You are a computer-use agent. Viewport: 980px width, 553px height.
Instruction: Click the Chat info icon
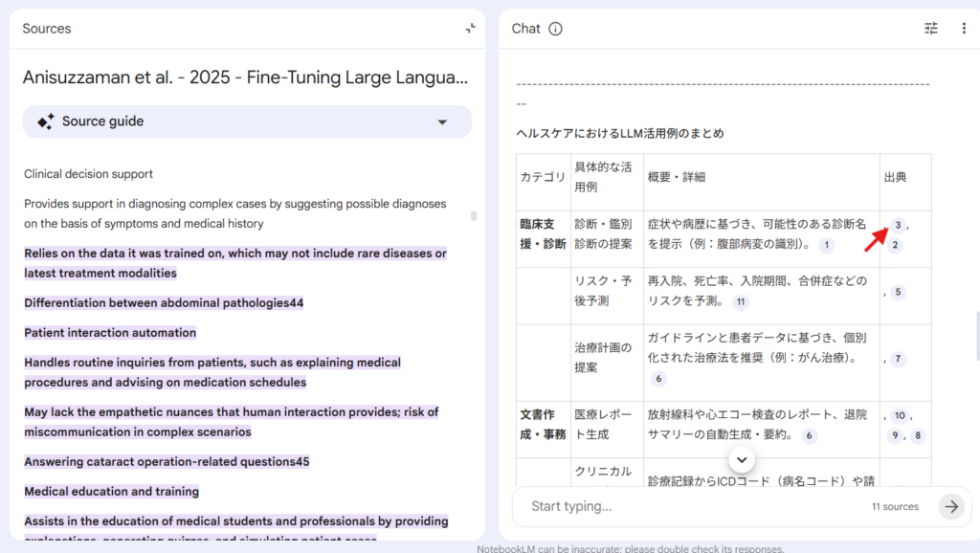555,29
